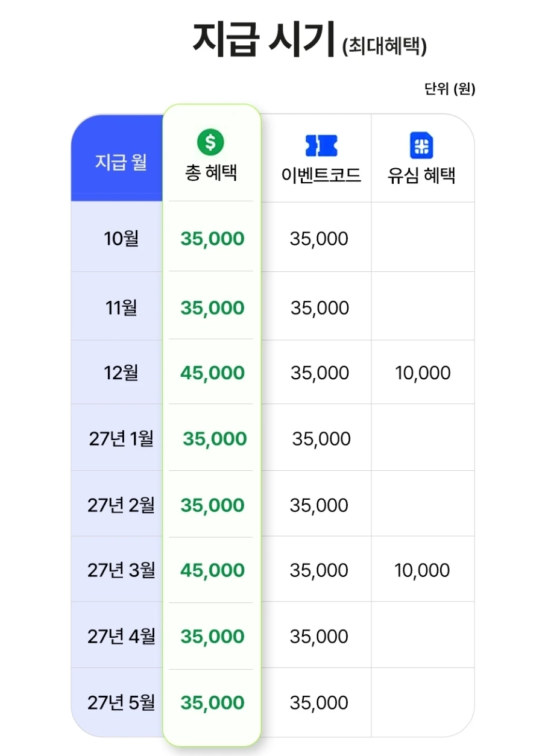545x756 pixels.
Task: Click the blue ticket coupon icon
Action: (321, 146)
